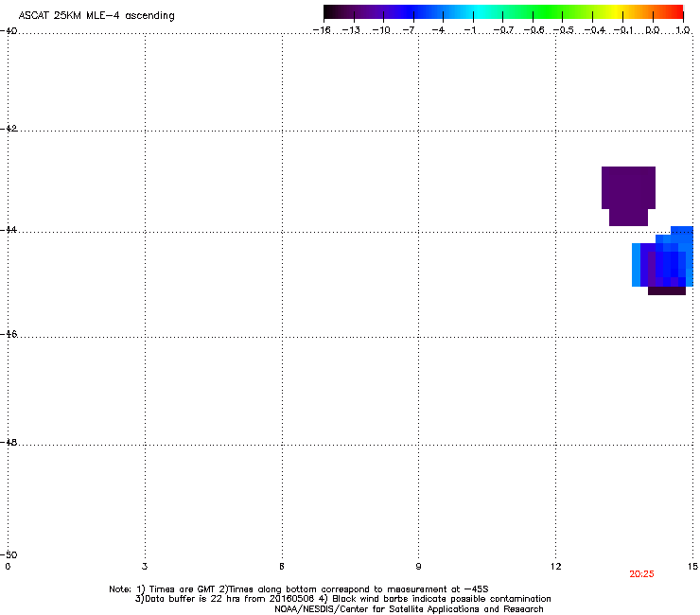Viewport: 700px width, 615px height.
Task: Click the -1 color scale label
Action: click(x=469, y=30)
